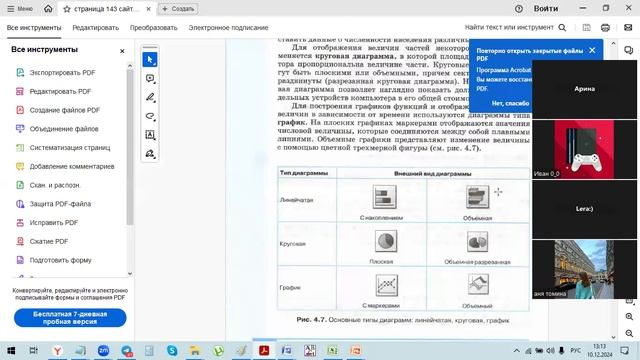Image resolution: width=640 pixels, height=360 pixels.
Task: Switch the РУС input language indicator
Action: click(x=576, y=351)
